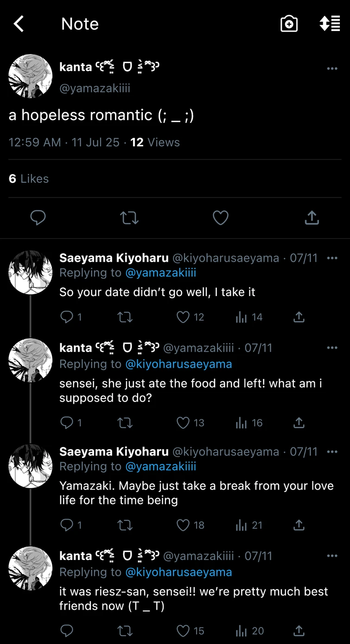This screenshot has height=644, width=350.
Task: Like the main hopeless romantic post
Action: point(221,218)
